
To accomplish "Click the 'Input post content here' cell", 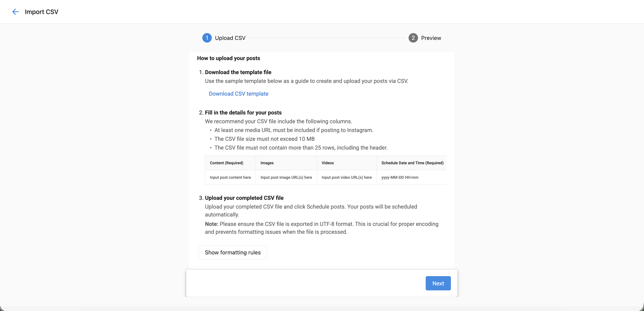I will pos(230,177).
